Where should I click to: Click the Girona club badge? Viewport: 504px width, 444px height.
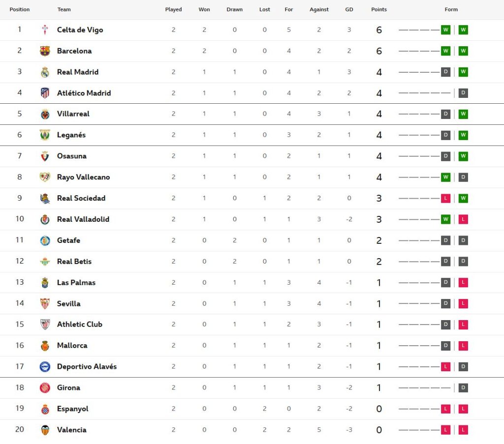point(45,388)
